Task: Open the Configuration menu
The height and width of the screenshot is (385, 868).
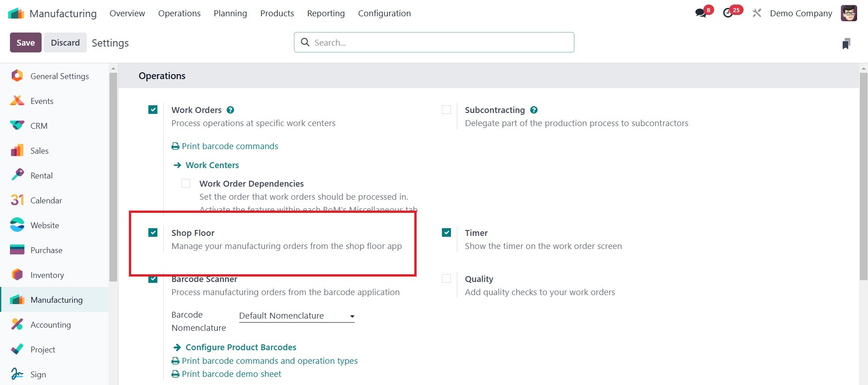Action: (384, 13)
